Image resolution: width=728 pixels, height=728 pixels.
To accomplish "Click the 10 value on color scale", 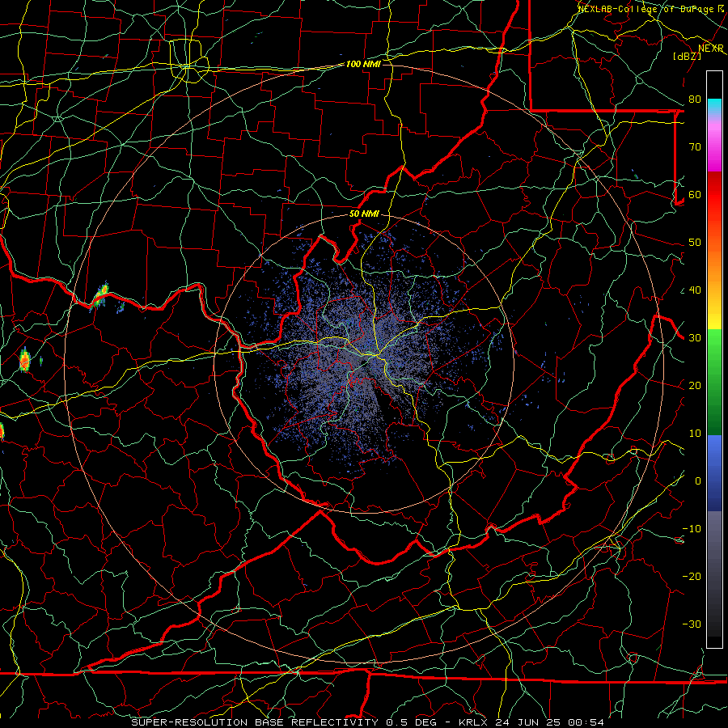I will point(695,434).
